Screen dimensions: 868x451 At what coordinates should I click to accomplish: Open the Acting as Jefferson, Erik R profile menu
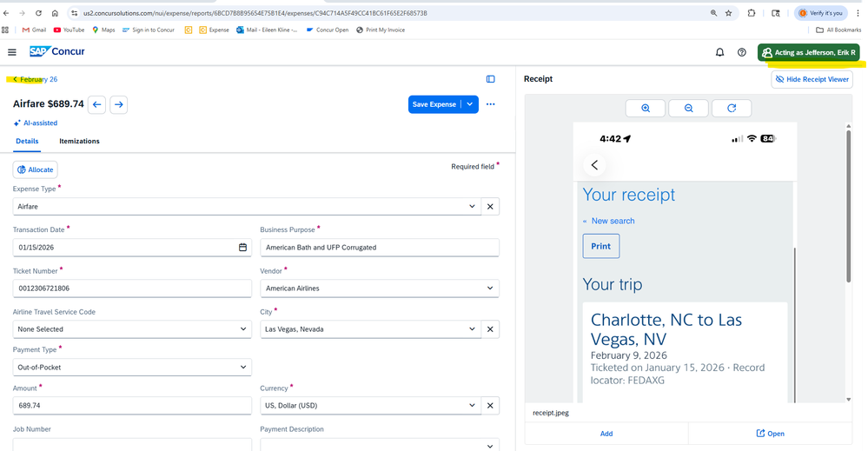tap(809, 52)
